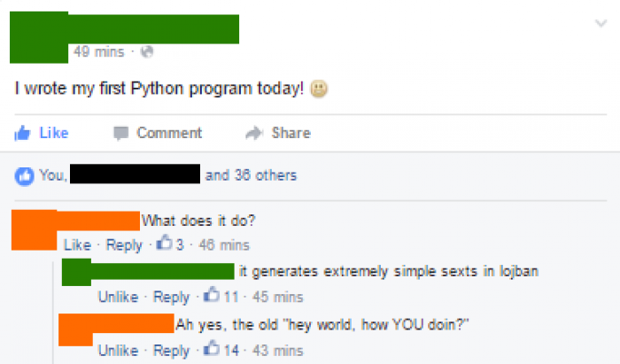Click the green post author avatar
620x364 pixels.
tap(39, 37)
